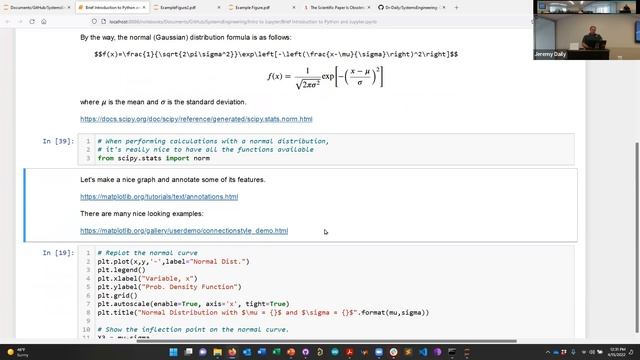Screen dimensions: 640x360
Task: Click the 'from scipy.stats import norm' code line
Action: pos(154,158)
